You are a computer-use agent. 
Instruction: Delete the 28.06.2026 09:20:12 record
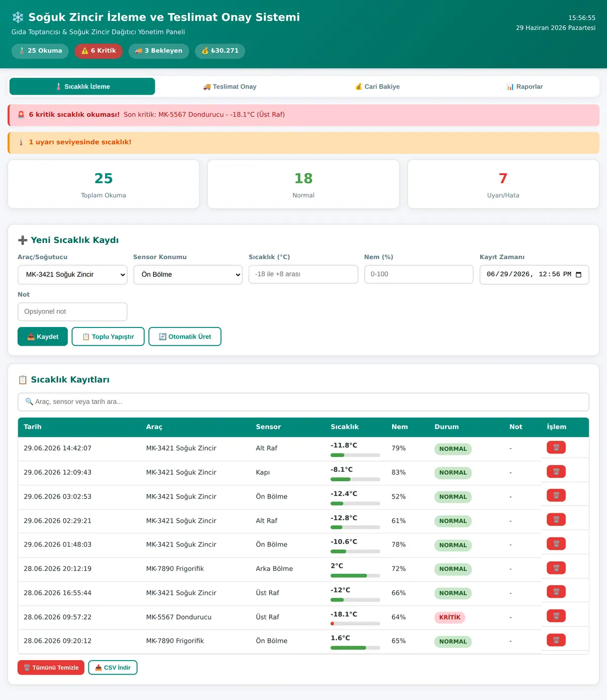[x=556, y=640]
